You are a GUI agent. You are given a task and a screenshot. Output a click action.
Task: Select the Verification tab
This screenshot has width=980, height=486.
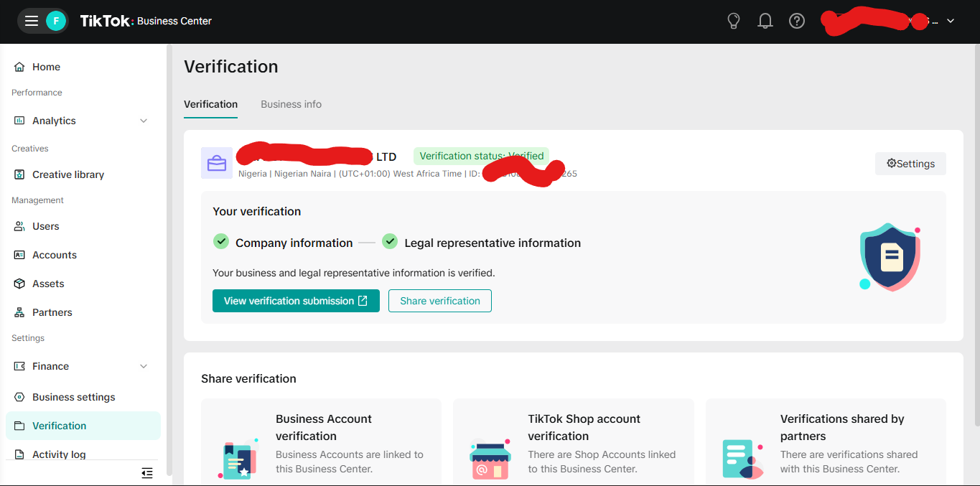pyautogui.click(x=210, y=104)
